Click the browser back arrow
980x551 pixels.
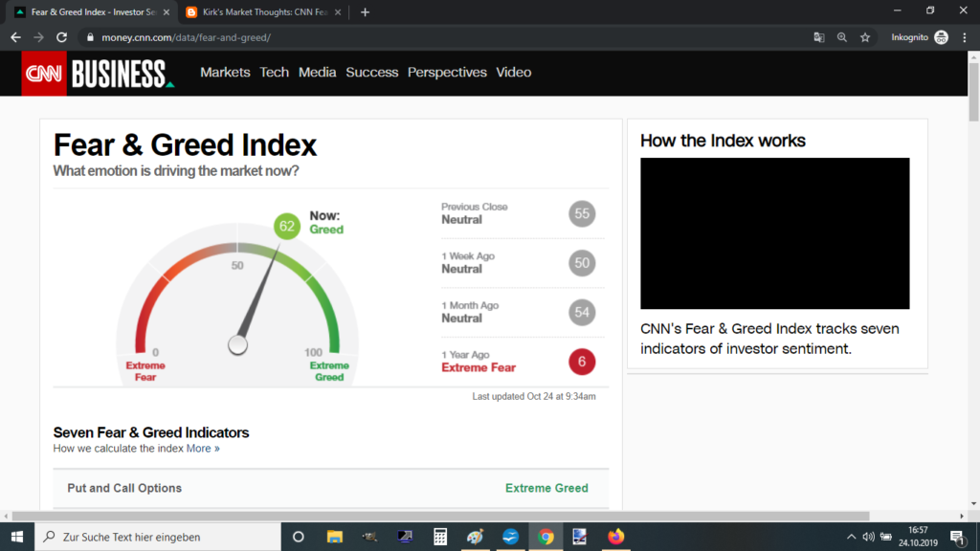pyautogui.click(x=15, y=37)
